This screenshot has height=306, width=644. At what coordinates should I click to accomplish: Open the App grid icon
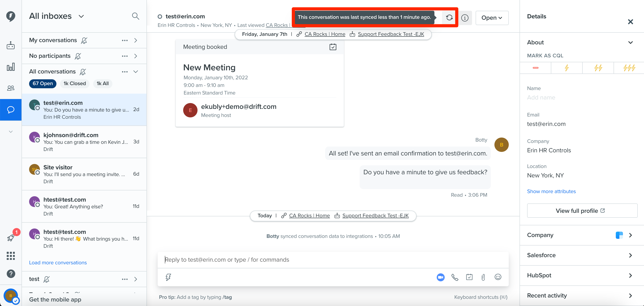click(x=11, y=256)
